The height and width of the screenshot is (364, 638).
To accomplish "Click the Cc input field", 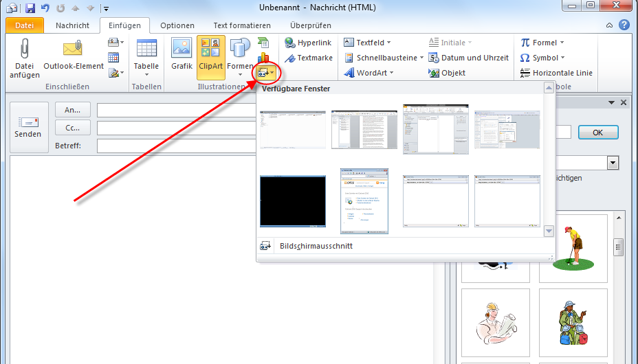I will (x=177, y=128).
